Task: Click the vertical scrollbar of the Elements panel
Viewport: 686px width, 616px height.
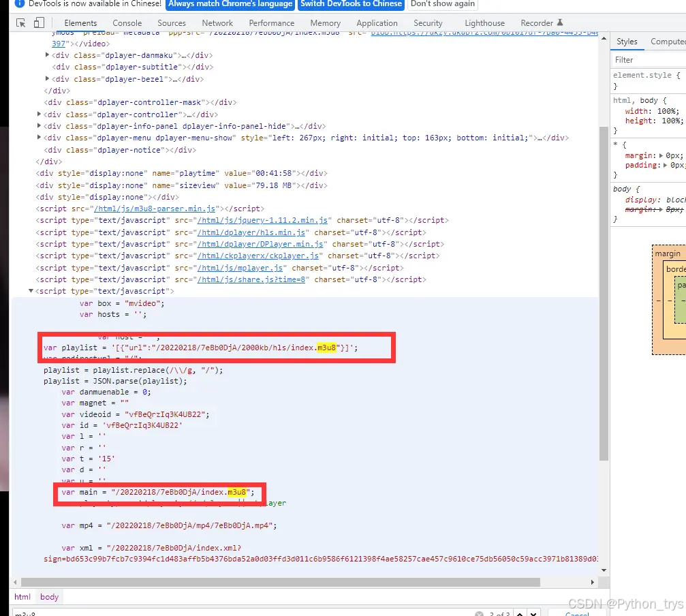Action: [x=604, y=293]
